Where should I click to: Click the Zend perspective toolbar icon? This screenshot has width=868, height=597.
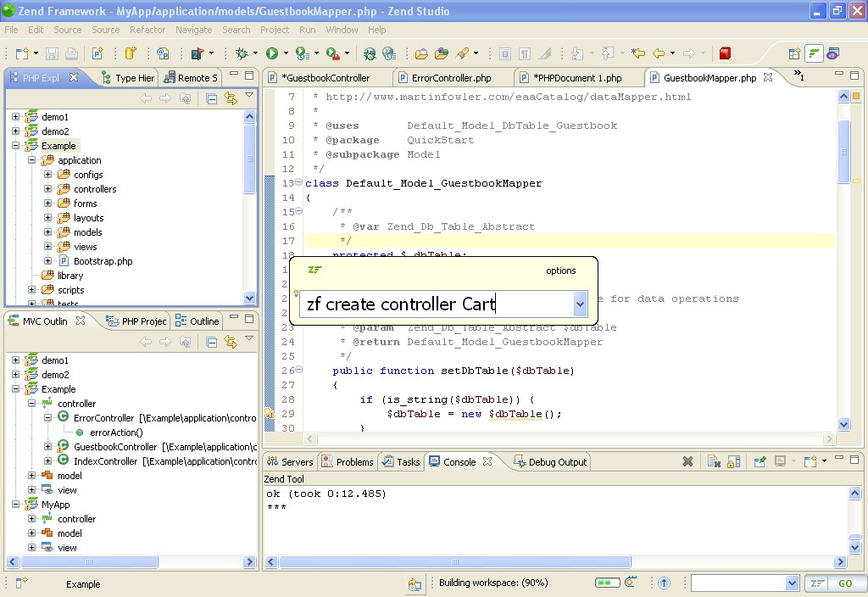814,53
